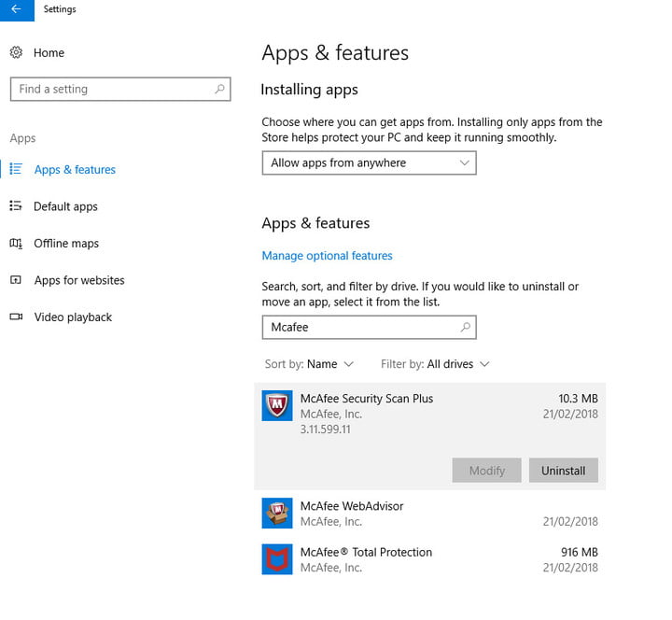Go back with the arrow button
This screenshot has width=672, height=620.
17,9
